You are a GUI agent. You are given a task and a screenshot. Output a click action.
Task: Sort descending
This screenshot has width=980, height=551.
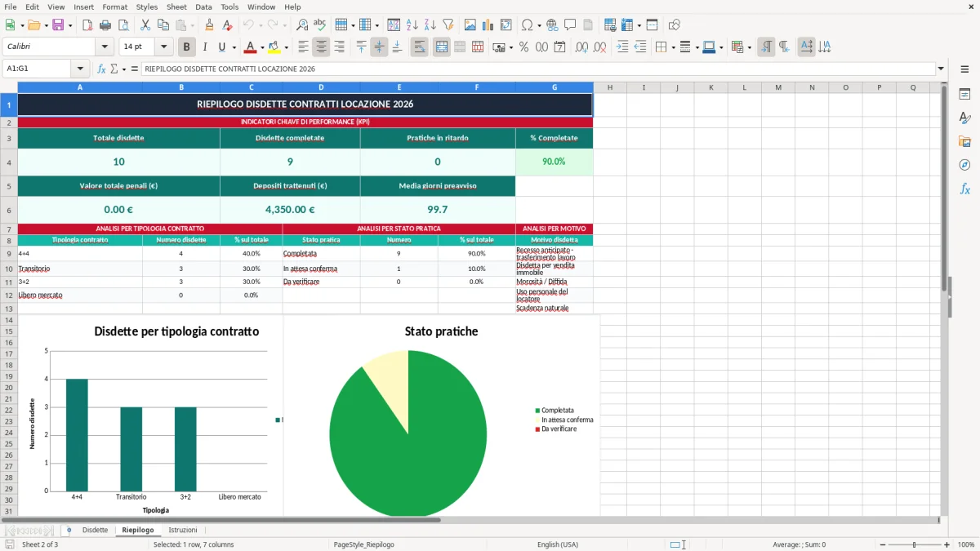430,25
